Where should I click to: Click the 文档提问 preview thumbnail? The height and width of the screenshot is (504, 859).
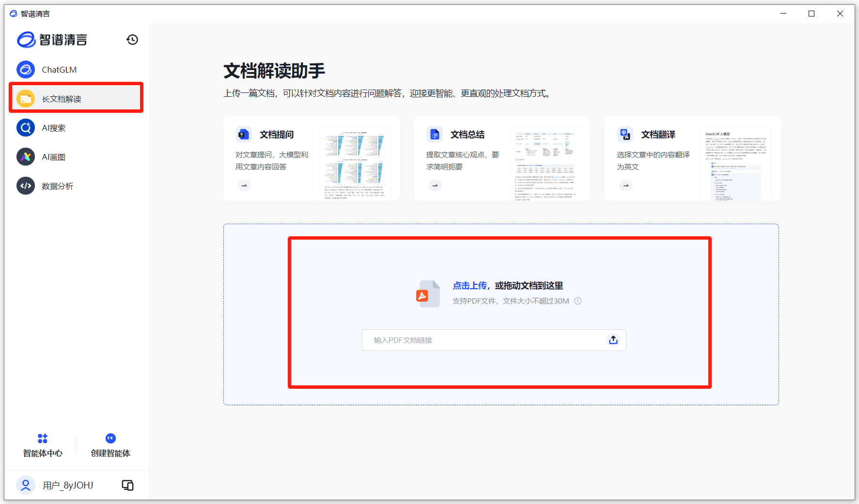pos(355,164)
